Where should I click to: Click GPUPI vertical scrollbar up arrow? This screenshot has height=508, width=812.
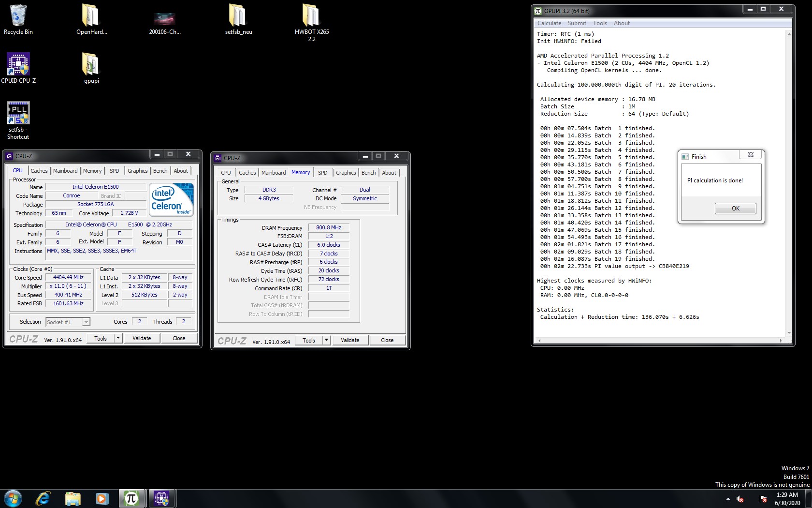coord(789,34)
